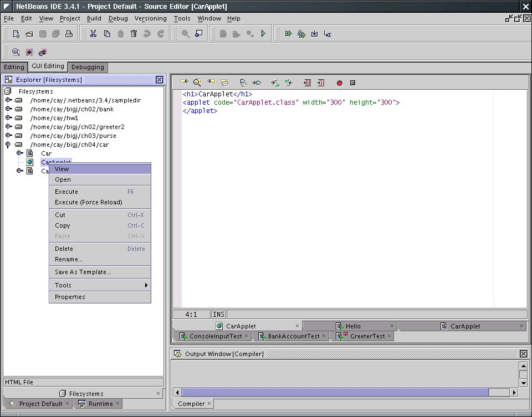Open the Build menu
Image resolution: width=532 pixels, height=417 pixels.
point(94,18)
